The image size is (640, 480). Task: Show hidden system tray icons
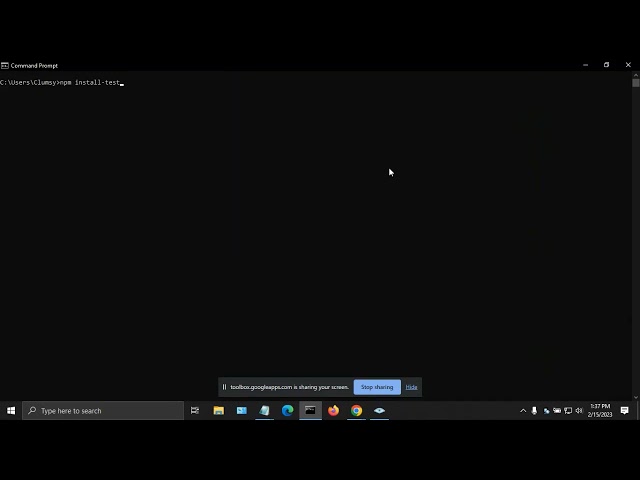click(x=523, y=411)
